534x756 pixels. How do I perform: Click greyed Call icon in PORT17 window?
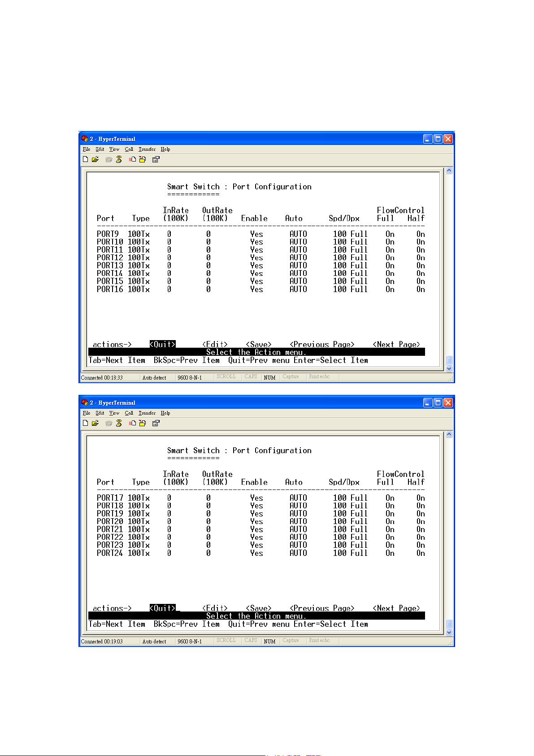[109, 423]
